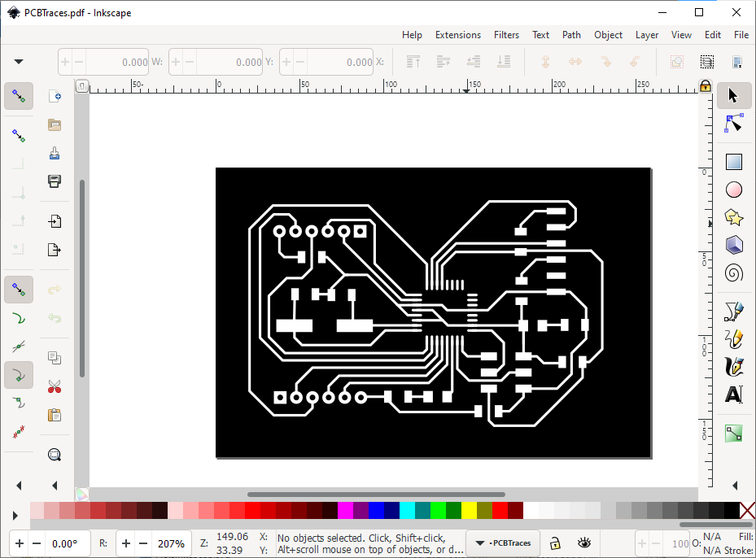This screenshot has height=558, width=756.
Task: Open the Object menu
Action: coord(608,35)
